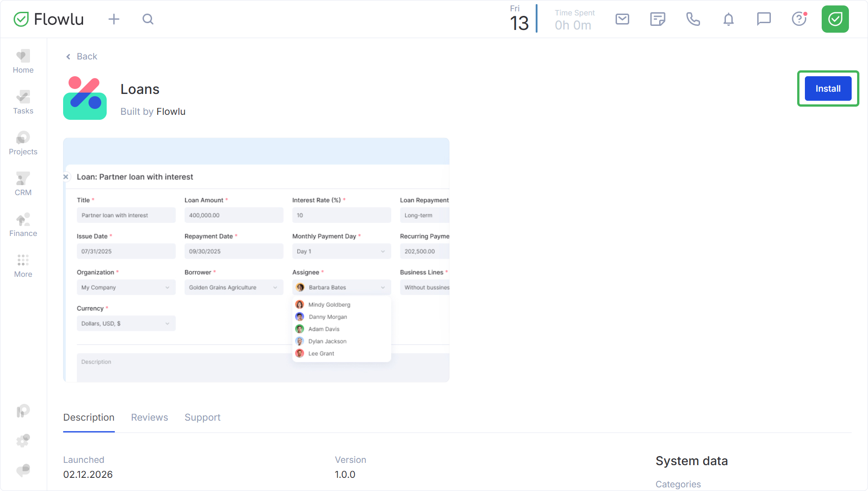This screenshot has width=868, height=491.
Task: Open the notes icon in top bar
Action: [x=657, y=19]
